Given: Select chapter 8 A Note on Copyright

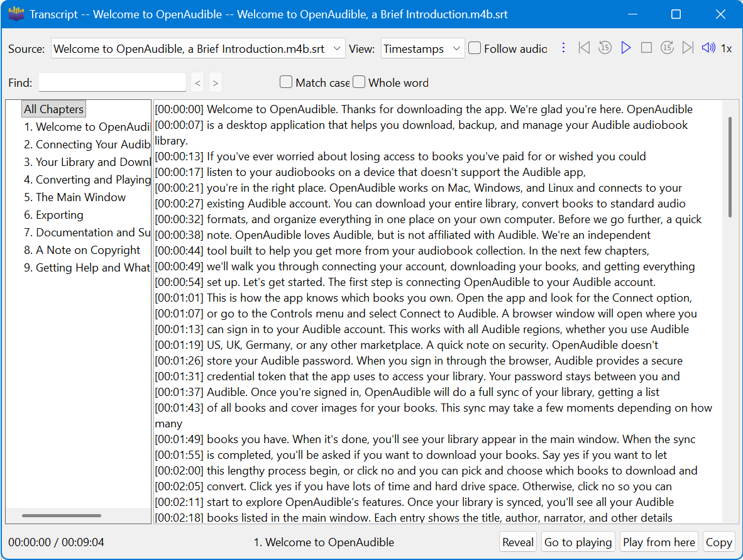Looking at the screenshot, I should 82,250.
